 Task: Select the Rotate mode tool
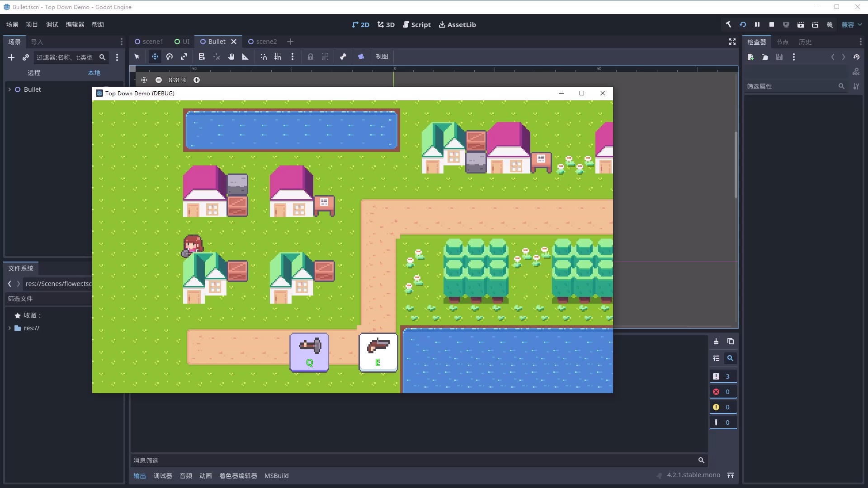(170, 56)
